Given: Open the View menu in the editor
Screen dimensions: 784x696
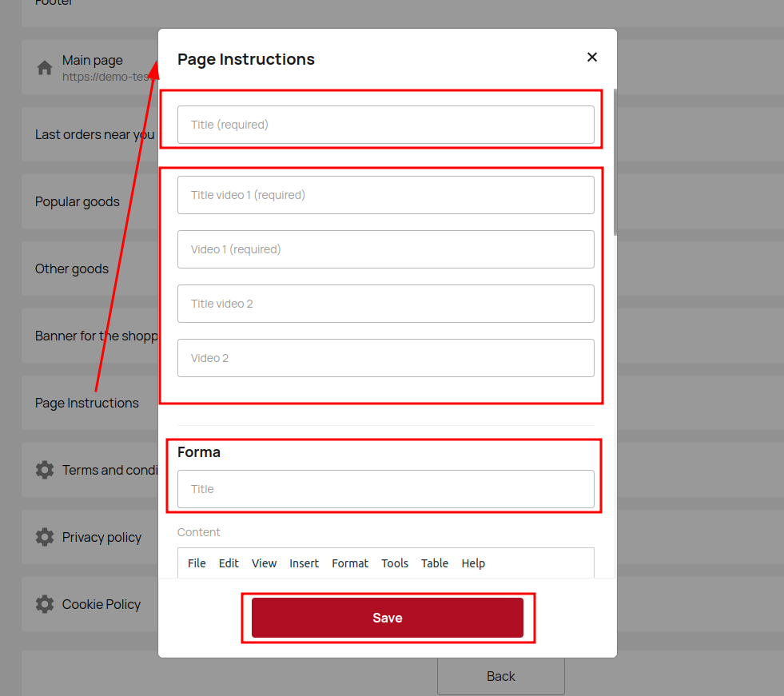Looking at the screenshot, I should pos(264,563).
